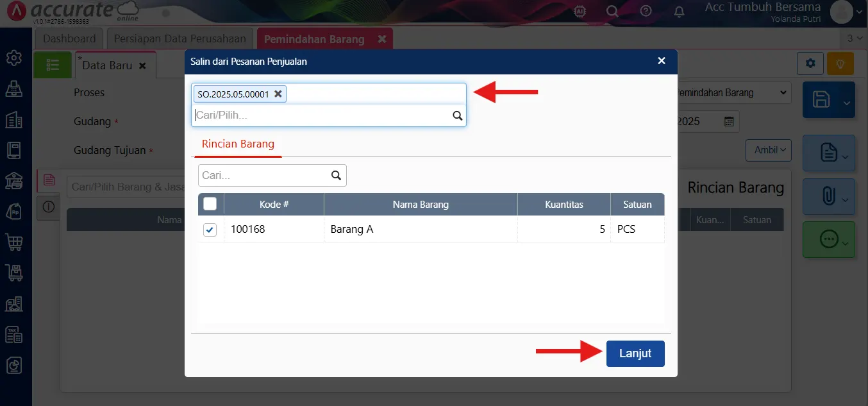Uncheck the row for Barang A
868x406 pixels.
[210, 230]
